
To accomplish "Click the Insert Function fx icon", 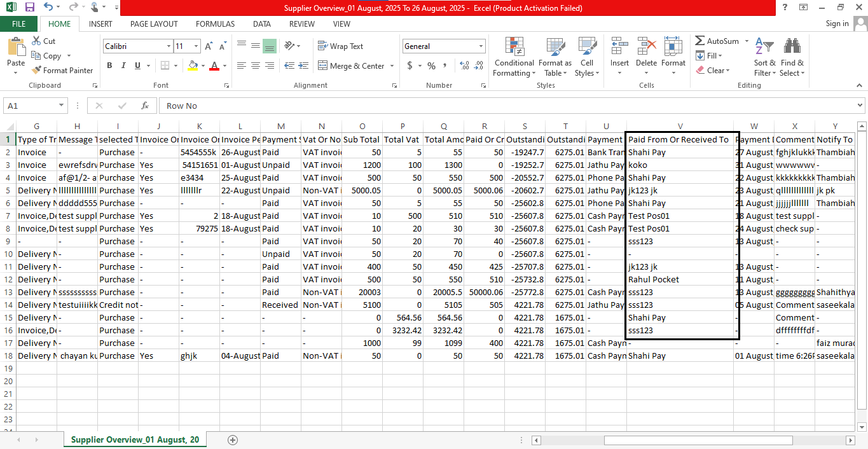I will click(145, 106).
